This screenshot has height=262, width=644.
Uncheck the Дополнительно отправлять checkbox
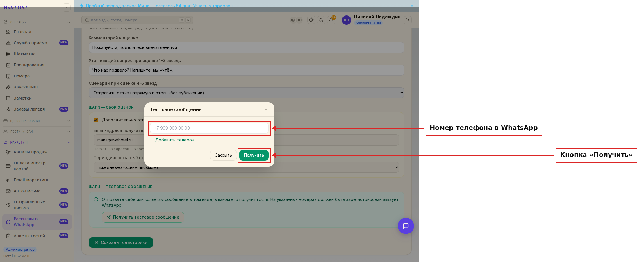[96, 120]
